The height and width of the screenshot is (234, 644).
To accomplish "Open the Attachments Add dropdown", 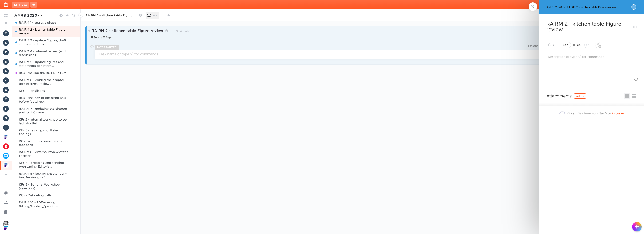I will (x=580, y=96).
